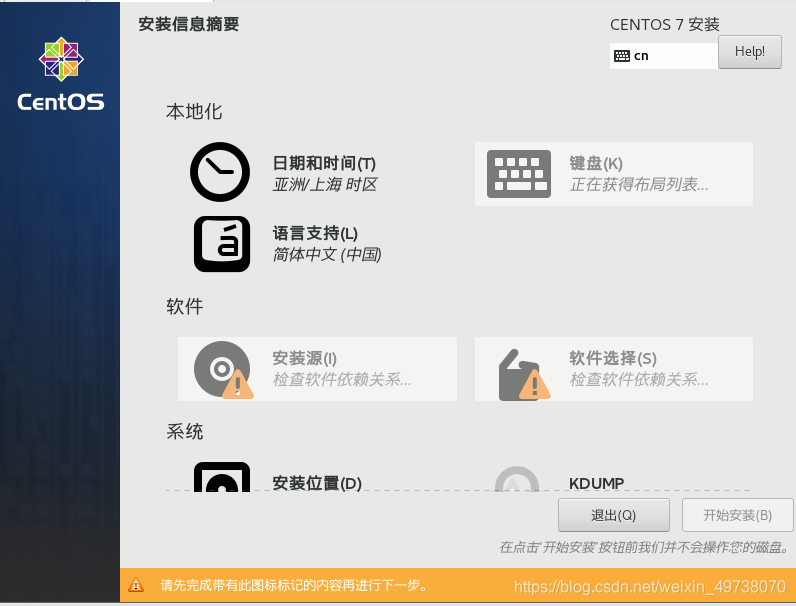Click the 本地化 section heading
This screenshot has width=796, height=606.
[x=194, y=112]
